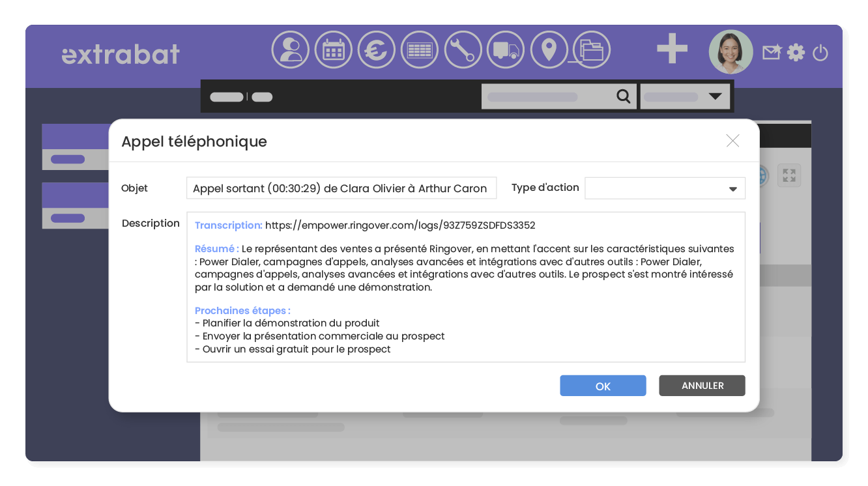Click the magnifying glass search icon

click(x=624, y=96)
